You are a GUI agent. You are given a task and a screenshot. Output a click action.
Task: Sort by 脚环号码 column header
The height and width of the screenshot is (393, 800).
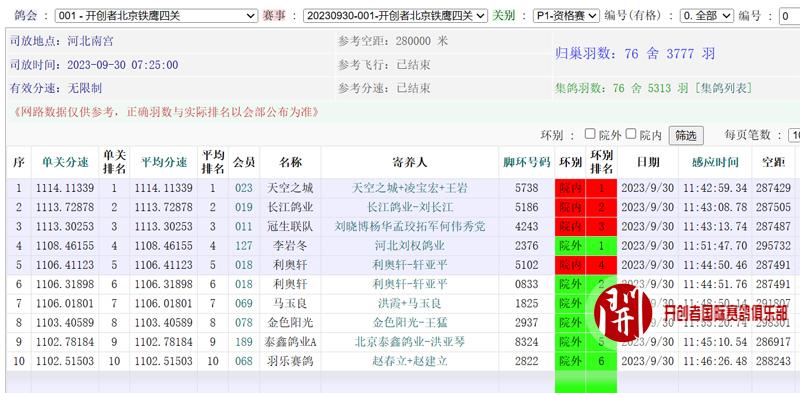pyautogui.click(x=527, y=162)
